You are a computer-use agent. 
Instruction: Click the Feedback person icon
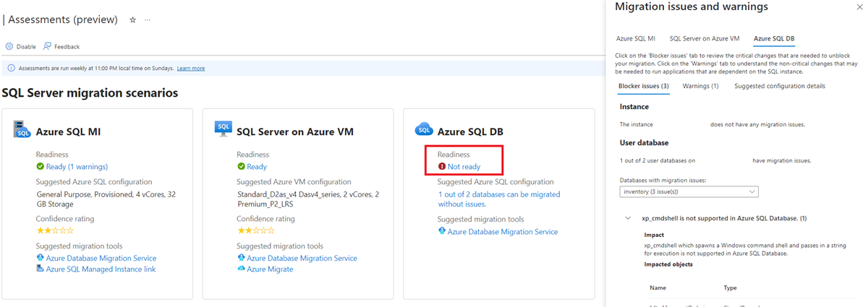tap(47, 46)
